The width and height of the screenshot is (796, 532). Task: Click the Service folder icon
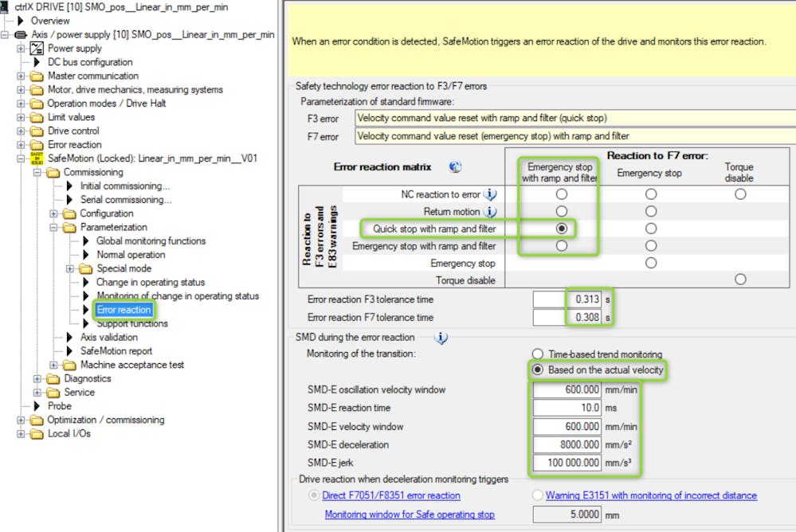click(53, 393)
